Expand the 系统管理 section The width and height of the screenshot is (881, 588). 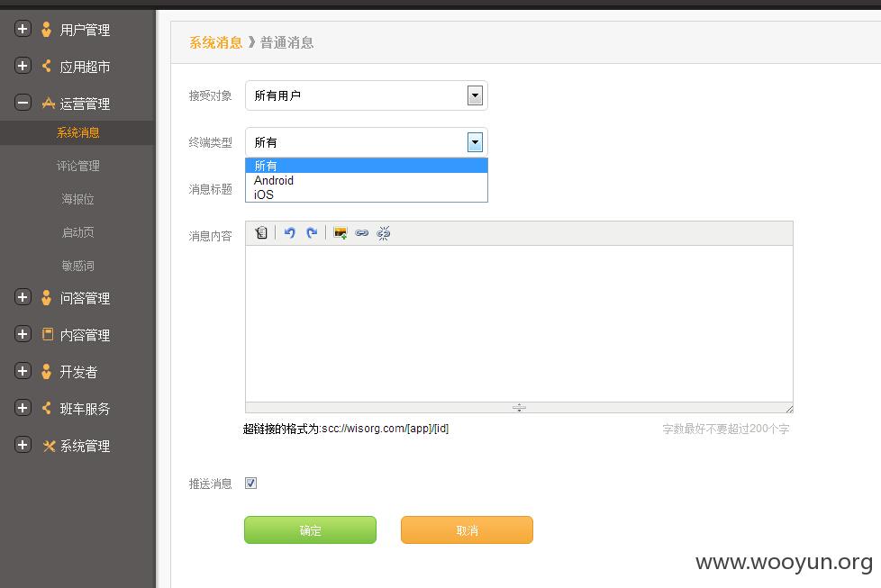[x=23, y=446]
